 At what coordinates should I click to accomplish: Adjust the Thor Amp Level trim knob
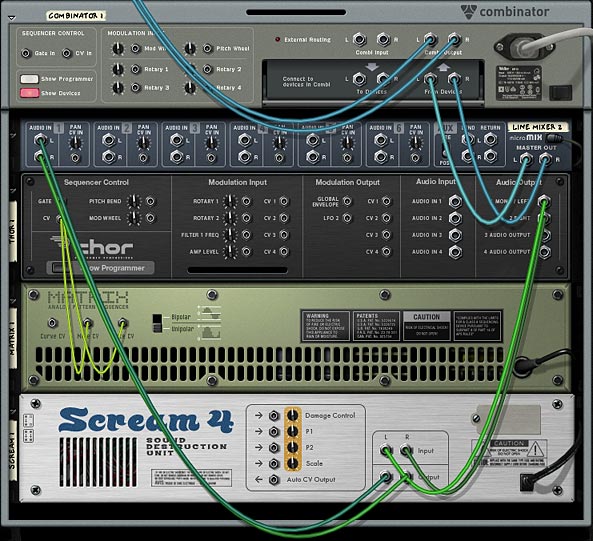[x=229, y=252]
